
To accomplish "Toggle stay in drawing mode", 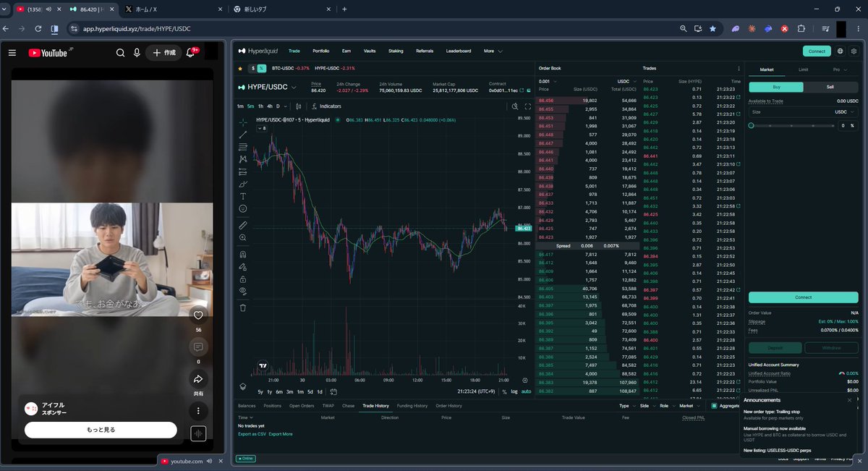I will tap(243, 266).
